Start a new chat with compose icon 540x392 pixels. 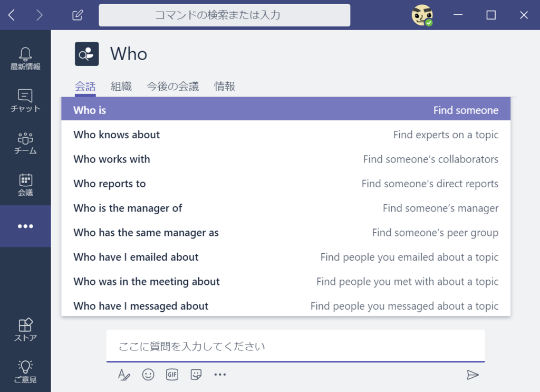click(78, 15)
